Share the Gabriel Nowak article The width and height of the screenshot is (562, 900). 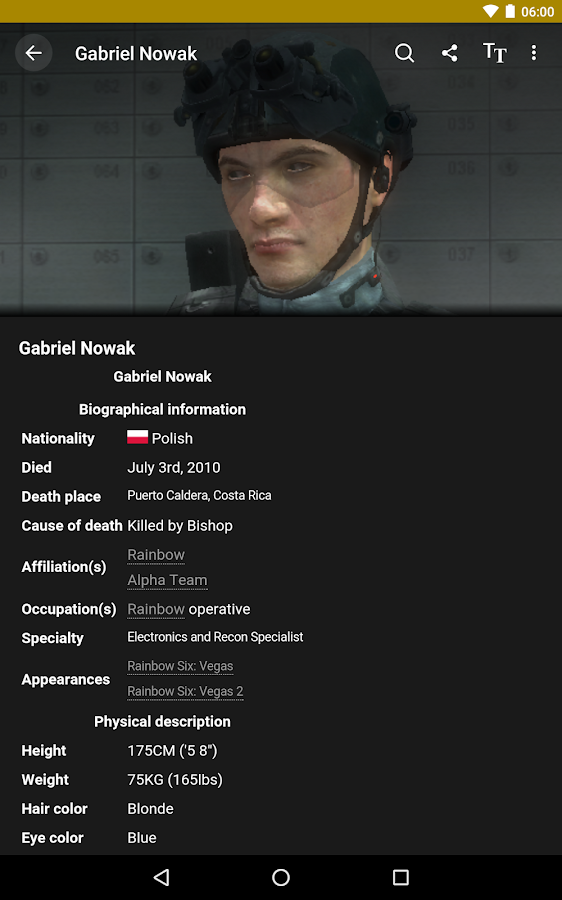(x=449, y=53)
